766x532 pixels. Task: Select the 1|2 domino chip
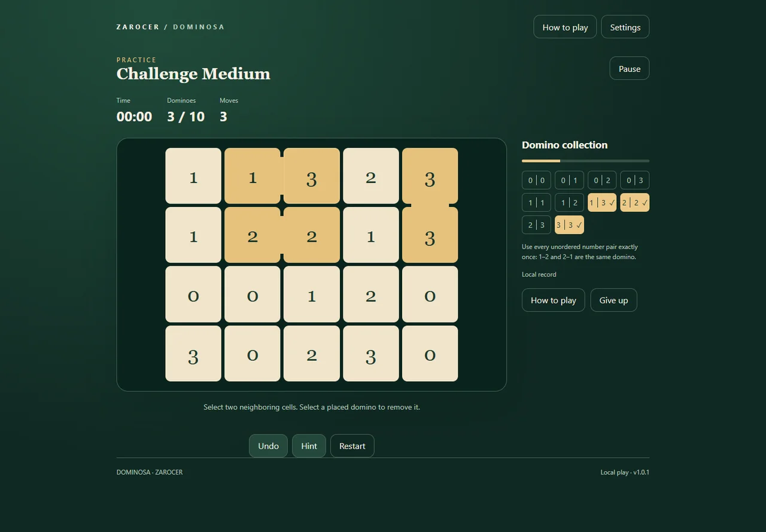click(x=569, y=202)
